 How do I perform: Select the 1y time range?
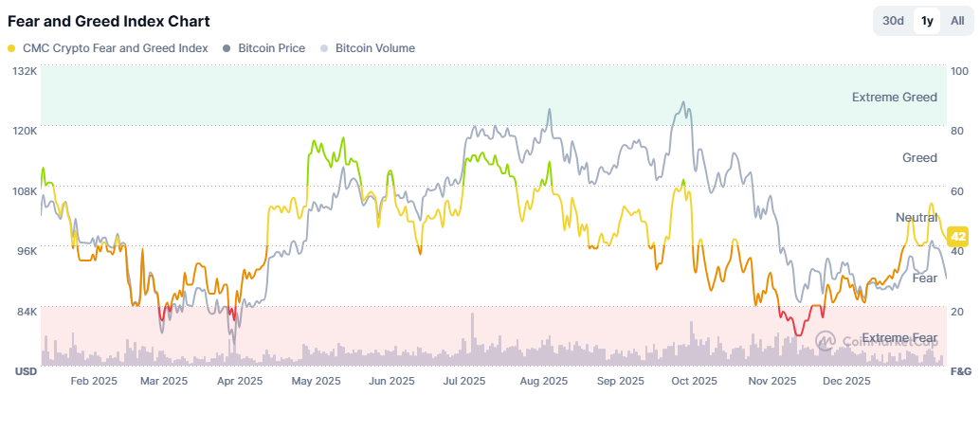tap(927, 21)
